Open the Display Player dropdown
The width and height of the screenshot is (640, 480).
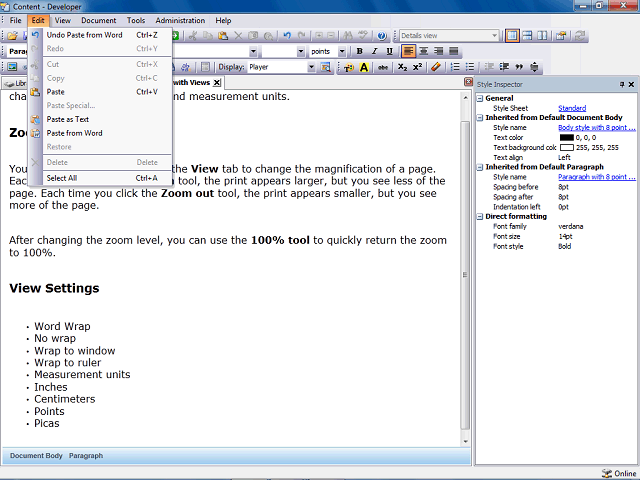pos(311,67)
